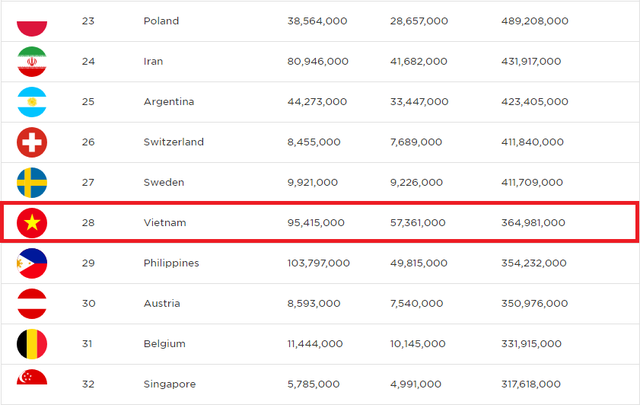Click the Switzerland flag icon

point(32,142)
